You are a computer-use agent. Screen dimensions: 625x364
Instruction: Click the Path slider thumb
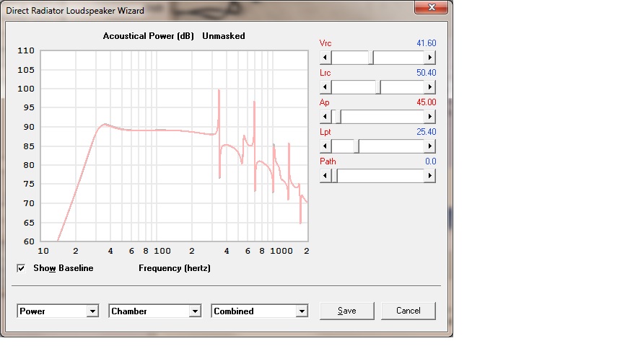[x=335, y=176]
